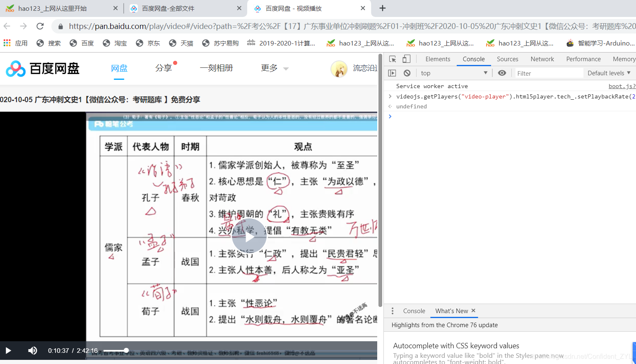636x364 pixels.
Task: Open the 百度 bookmark
Action: coord(82,43)
